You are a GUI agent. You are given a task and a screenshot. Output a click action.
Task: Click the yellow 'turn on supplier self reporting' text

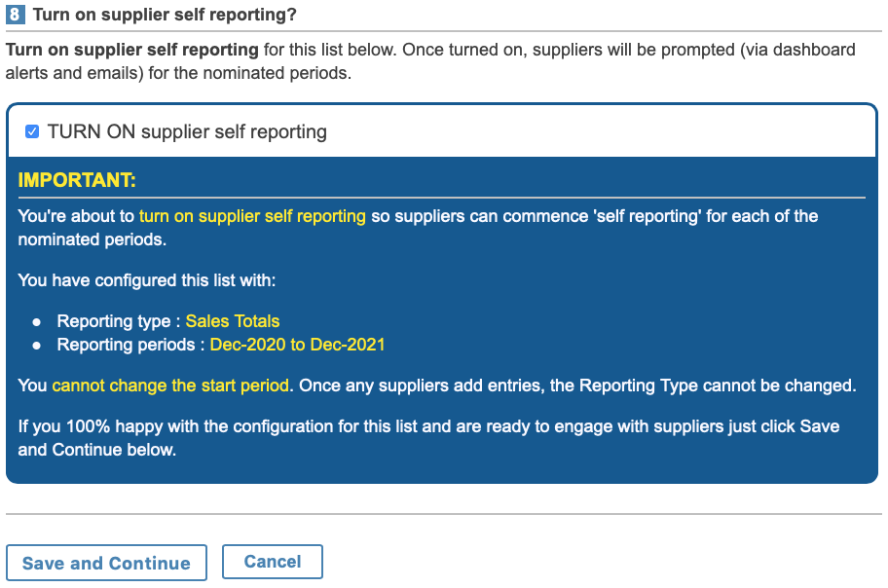pos(252,216)
